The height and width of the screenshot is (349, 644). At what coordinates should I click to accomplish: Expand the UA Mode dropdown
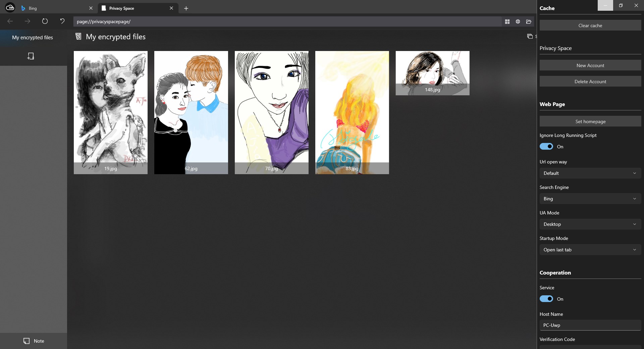point(590,224)
